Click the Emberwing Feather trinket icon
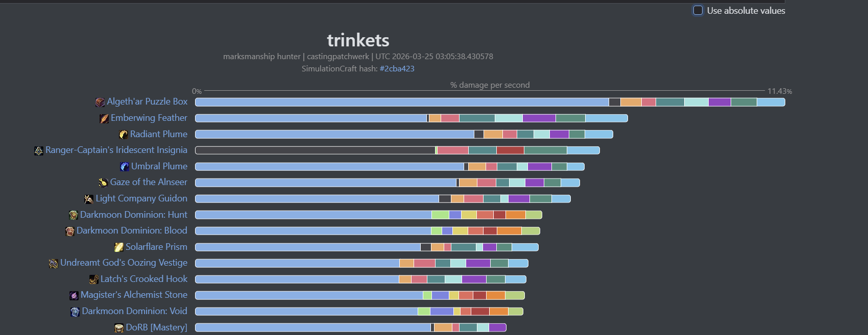This screenshot has width=868, height=335. click(104, 118)
